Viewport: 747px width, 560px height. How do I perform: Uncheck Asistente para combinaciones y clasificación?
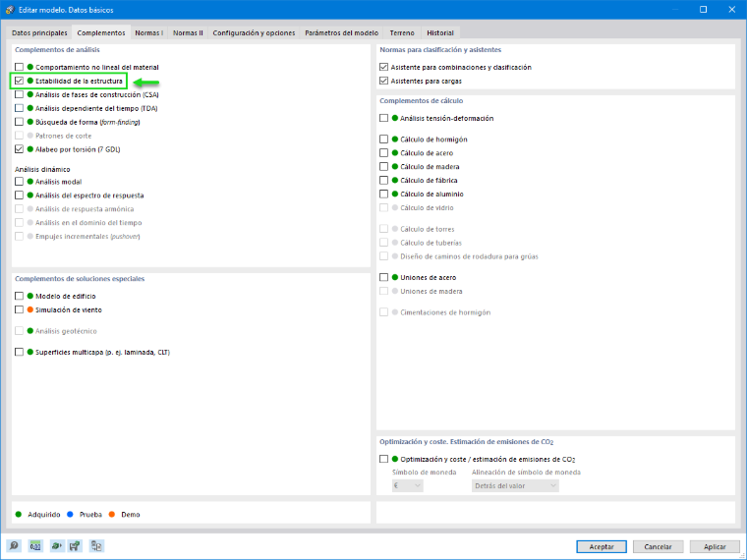(384, 67)
